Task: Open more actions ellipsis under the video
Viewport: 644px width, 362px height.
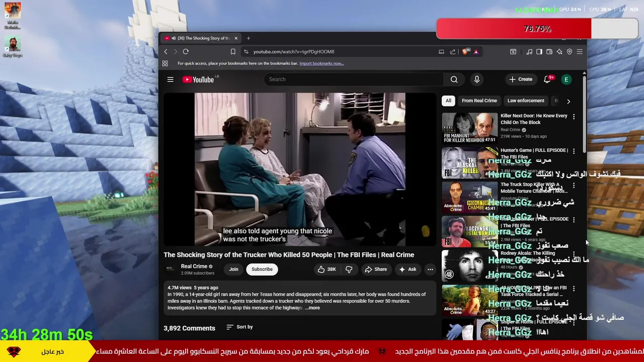Action: tap(430, 269)
